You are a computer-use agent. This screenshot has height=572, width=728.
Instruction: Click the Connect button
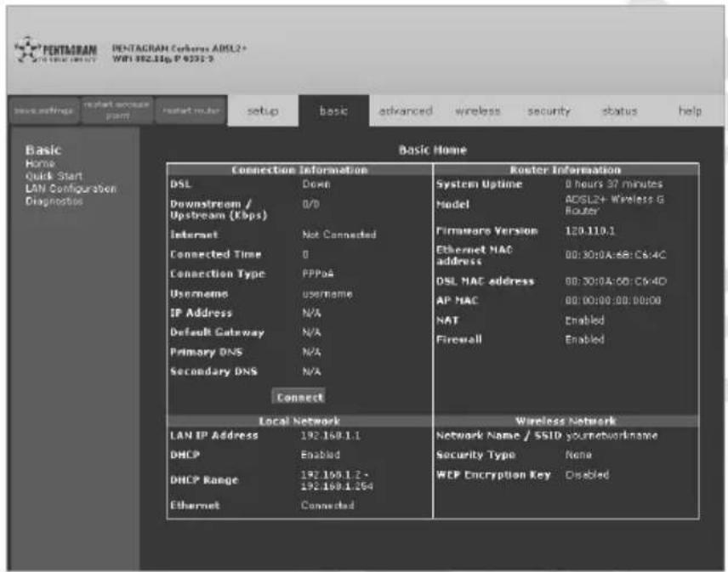pos(299,397)
